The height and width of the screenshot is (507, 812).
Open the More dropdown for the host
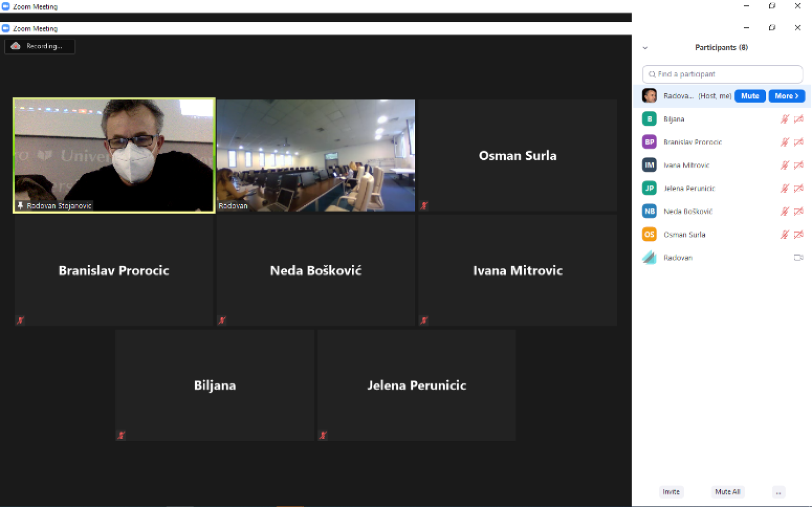pyautogui.click(x=786, y=96)
